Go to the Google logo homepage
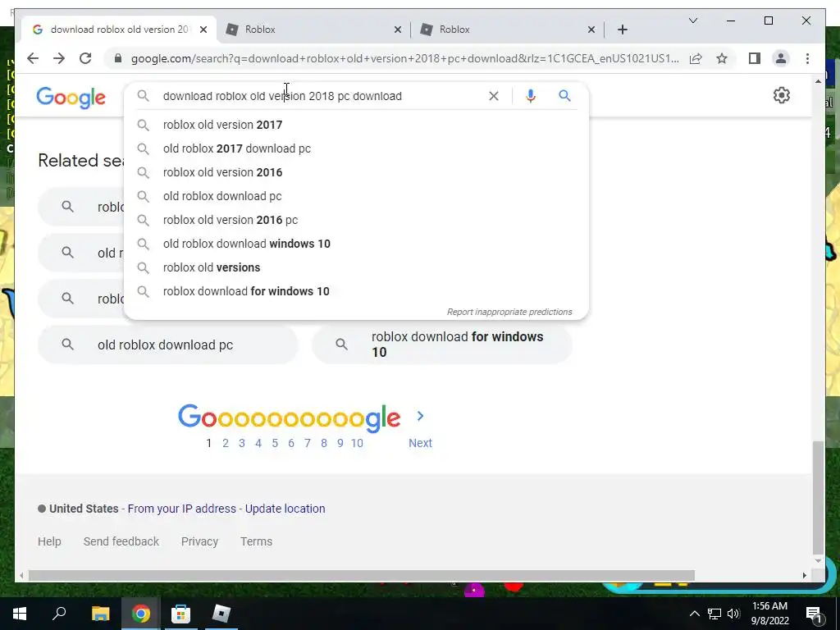 click(71, 98)
